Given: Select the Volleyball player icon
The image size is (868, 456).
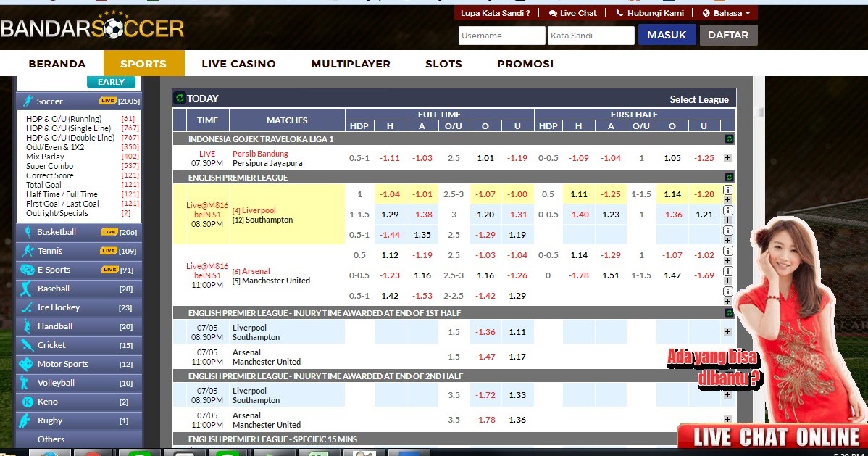Looking at the screenshot, I should 25,383.
